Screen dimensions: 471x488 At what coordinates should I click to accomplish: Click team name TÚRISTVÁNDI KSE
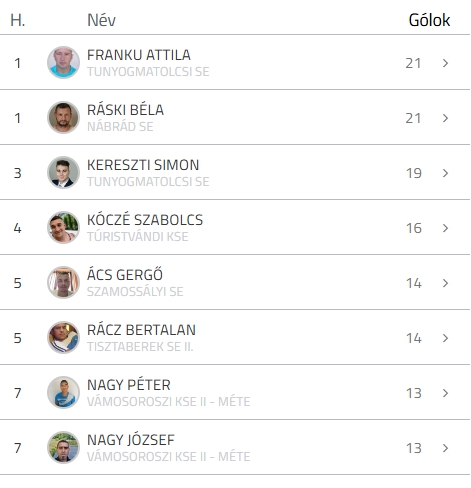tap(138, 237)
